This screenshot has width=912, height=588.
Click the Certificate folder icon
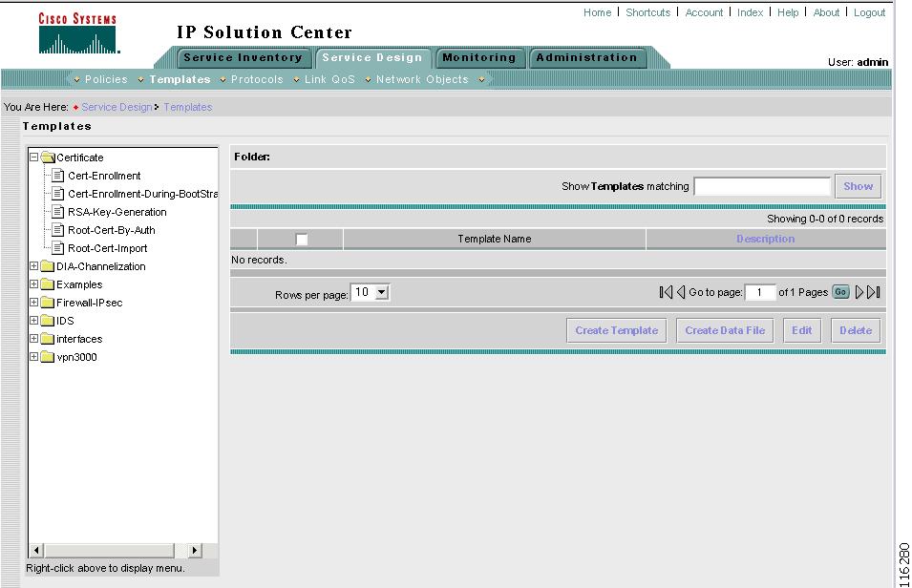click(x=48, y=157)
